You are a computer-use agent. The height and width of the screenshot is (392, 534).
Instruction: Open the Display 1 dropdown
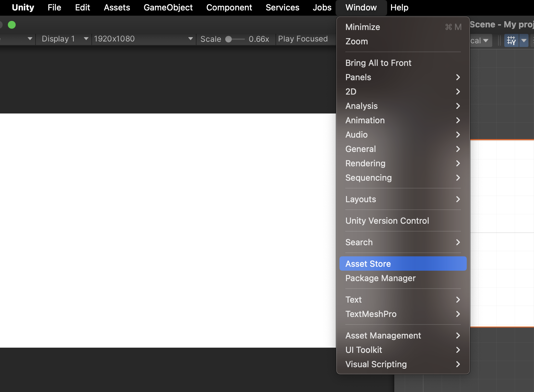(x=64, y=39)
